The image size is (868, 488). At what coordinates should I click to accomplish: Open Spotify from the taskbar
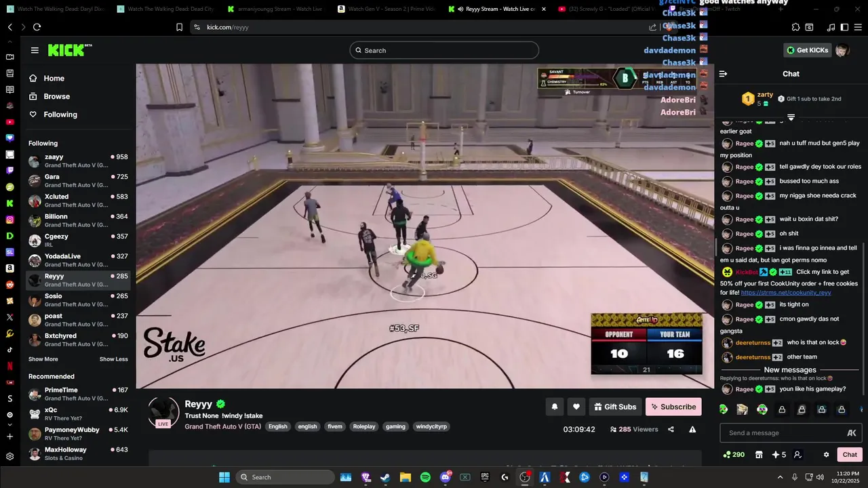pos(425,477)
